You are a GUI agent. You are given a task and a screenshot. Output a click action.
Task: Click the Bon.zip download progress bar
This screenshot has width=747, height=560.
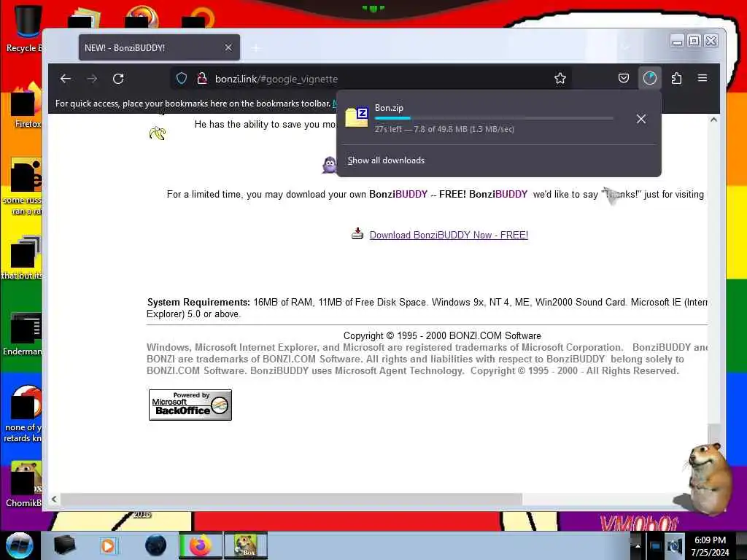tap(494, 118)
